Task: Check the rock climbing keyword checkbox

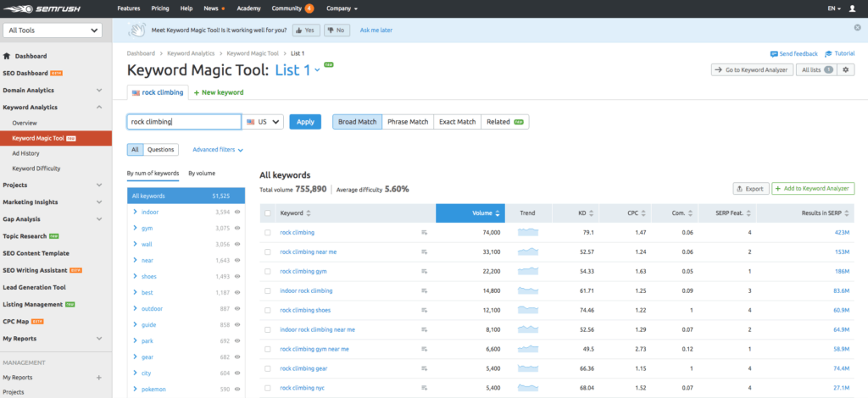Action: (x=268, y=233)
